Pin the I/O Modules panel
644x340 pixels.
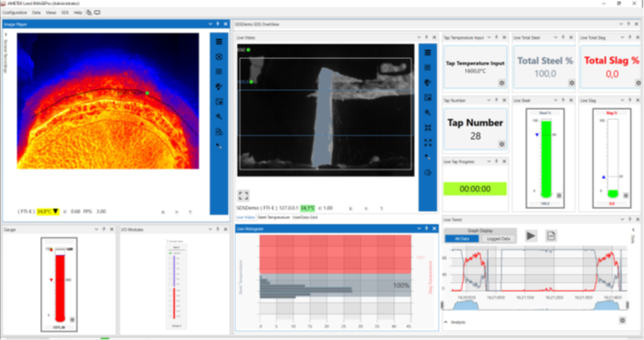tap(218, 229)
